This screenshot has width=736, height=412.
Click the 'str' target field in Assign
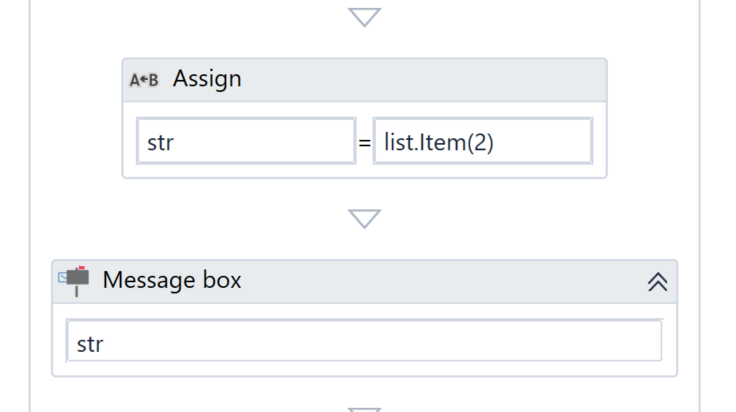point(246,141)
